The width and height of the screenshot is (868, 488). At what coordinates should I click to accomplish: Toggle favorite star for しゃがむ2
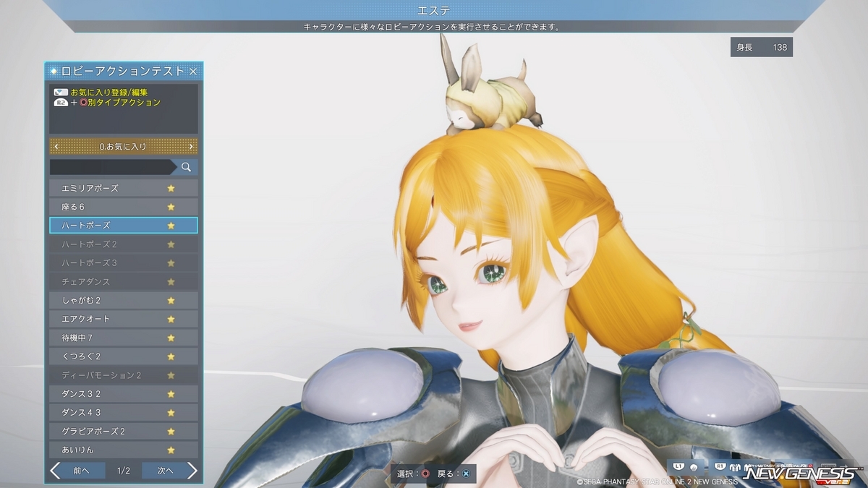point(171,300)
